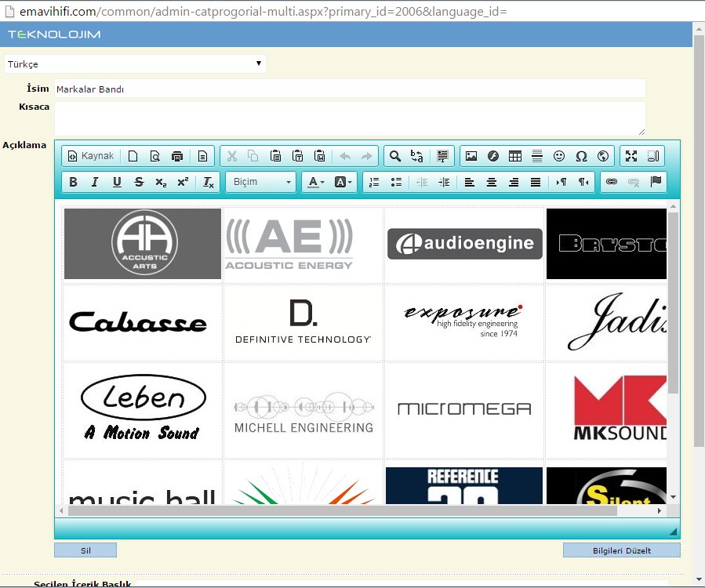Screen dimensions: 705x588
Task: Align text left
Action: pos(470,182)
